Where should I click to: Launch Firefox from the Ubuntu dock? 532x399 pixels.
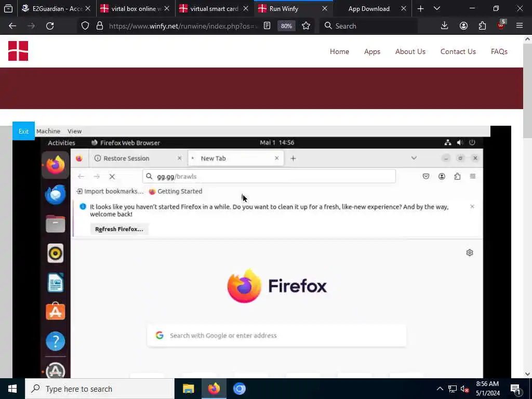coord(55,165)
